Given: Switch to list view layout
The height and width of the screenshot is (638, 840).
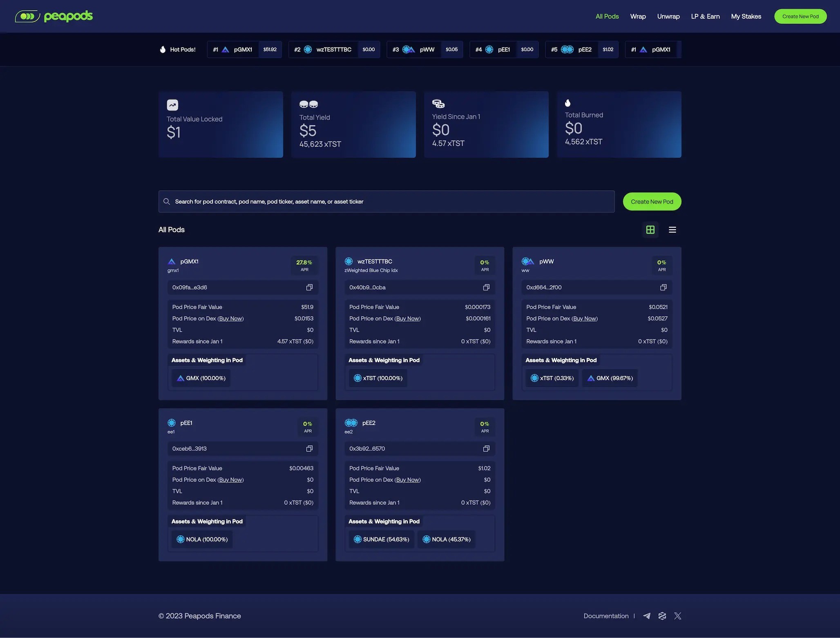Looking at the screenshot, I should (x=672, y=230).
